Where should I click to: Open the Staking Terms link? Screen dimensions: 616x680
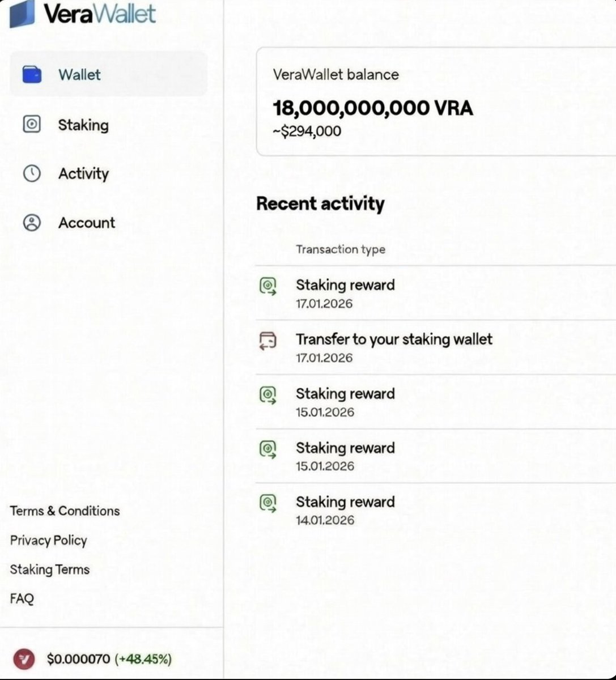(x=49, y=569)
